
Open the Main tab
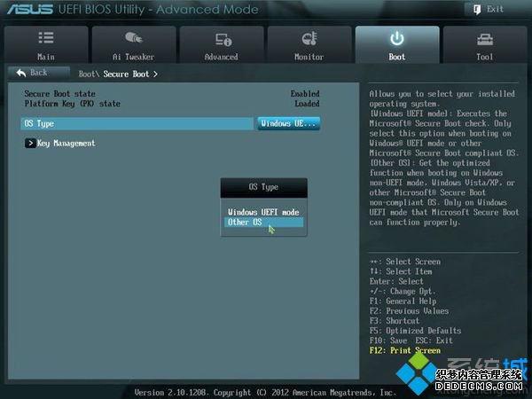tap(46, 44)
